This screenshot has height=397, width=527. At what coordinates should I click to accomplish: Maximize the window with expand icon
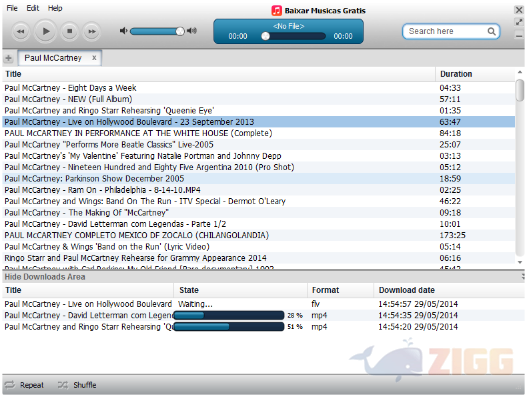click(519, 23)
